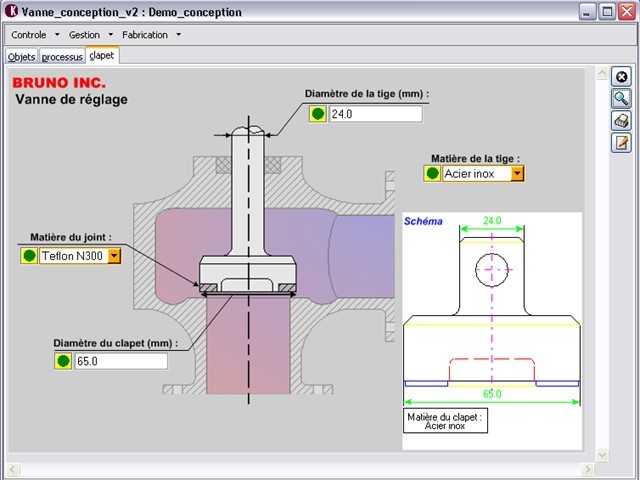Maximize the Vanne_conception_v2 window
The height and width of the screenshot is (480, 640).
[607, 12]
